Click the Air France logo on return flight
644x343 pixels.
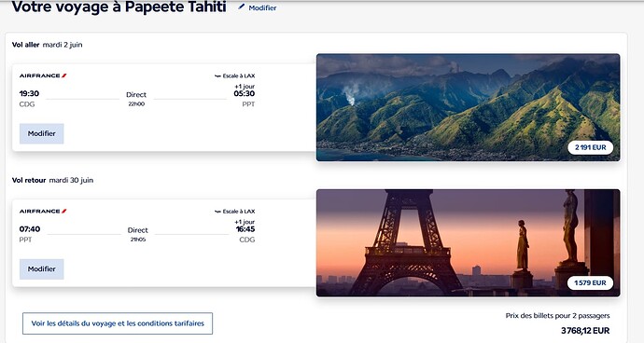(x=43, y=212)
